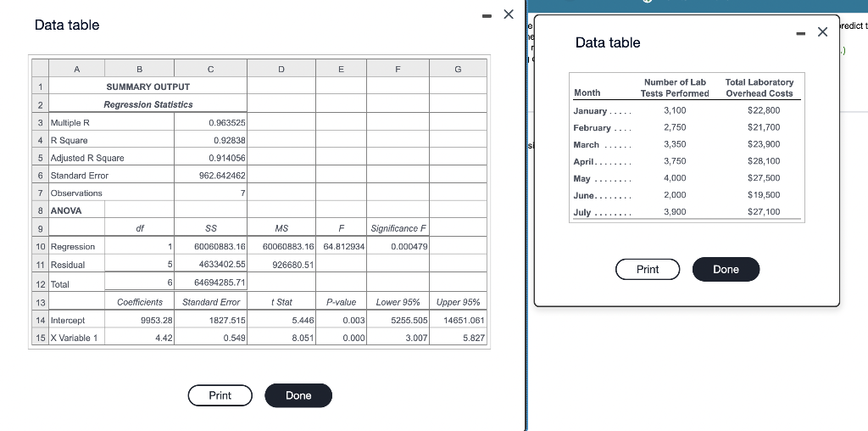Click Done in the regression summary dialog

(298, 395)
